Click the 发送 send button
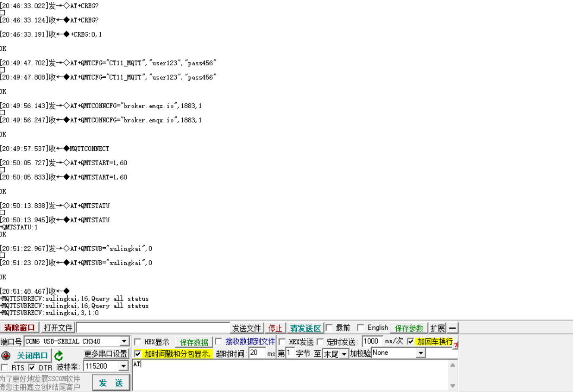 (x=111, y=383)
